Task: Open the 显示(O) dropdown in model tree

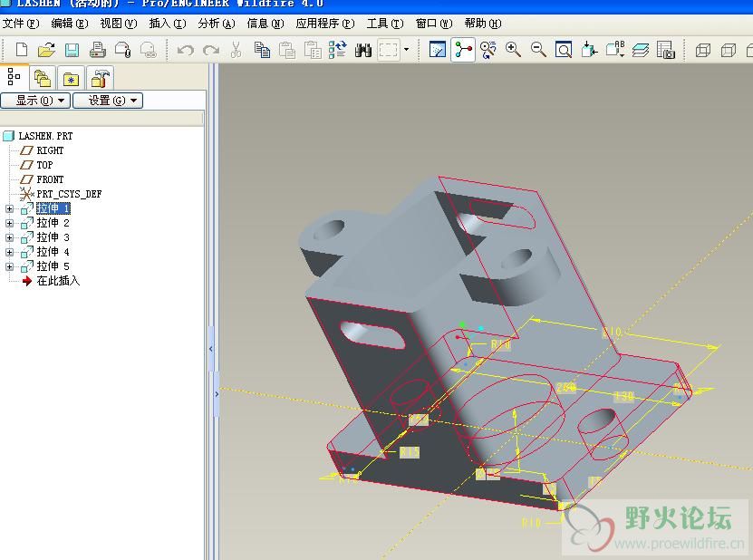Action: point(35,101)
